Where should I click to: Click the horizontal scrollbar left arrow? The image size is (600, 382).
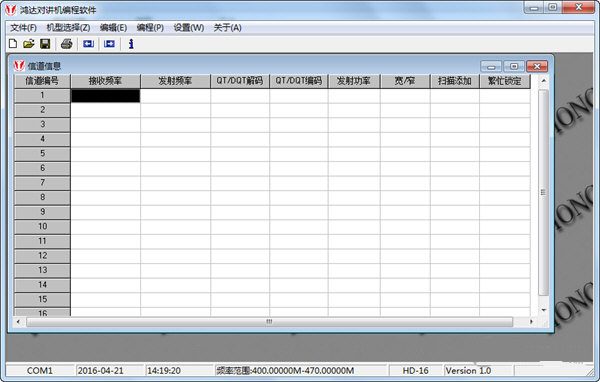[x=18, y=322]
